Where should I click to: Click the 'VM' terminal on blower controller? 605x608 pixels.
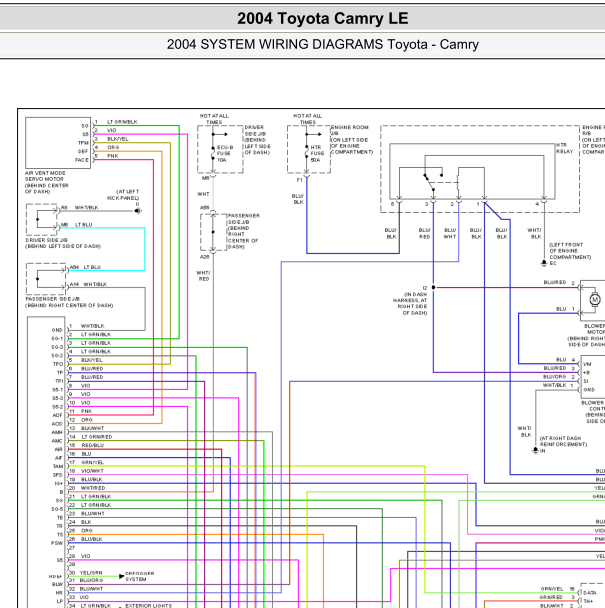pos(587,364)
